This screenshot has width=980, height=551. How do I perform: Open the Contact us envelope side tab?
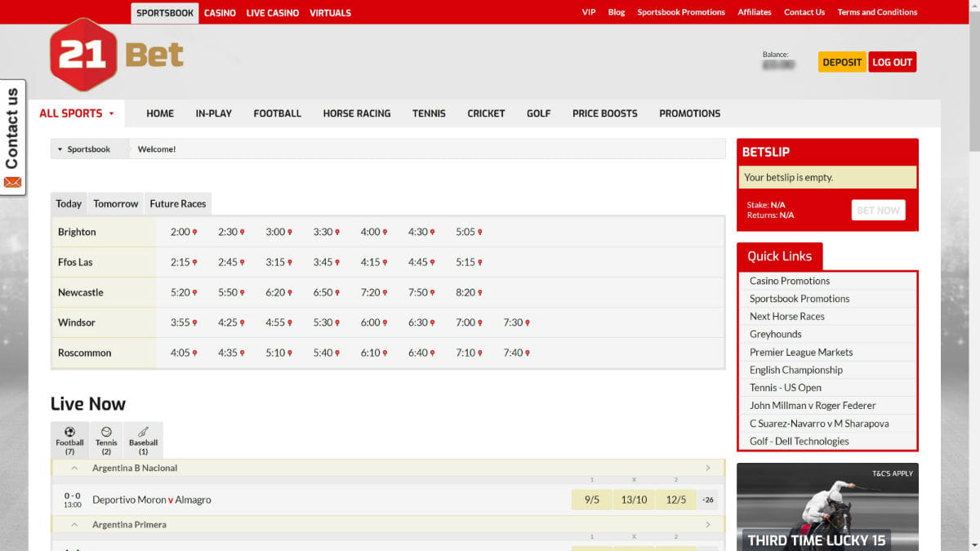point(12,137)
